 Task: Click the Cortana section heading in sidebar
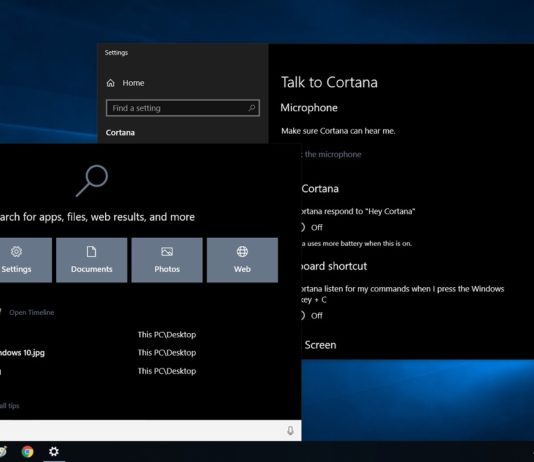pyautogui.click(x=120, y=132)
